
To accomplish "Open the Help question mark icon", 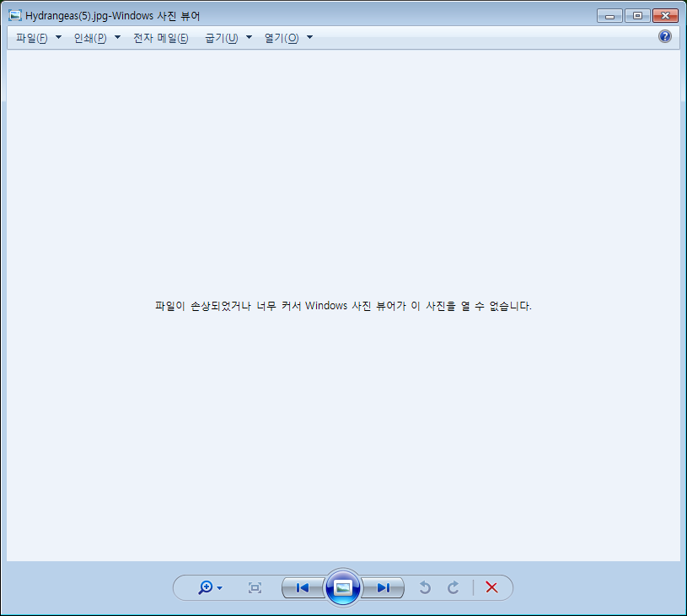I will pyautogui.click(x=664, y=36).
